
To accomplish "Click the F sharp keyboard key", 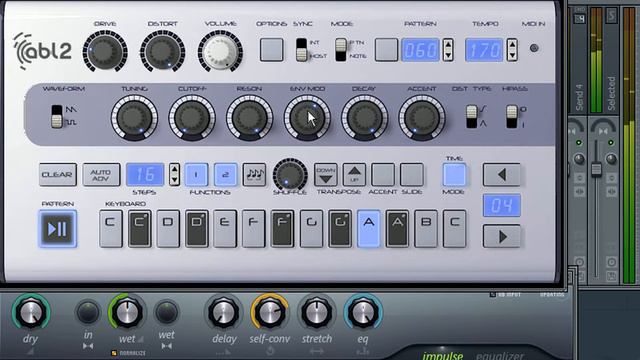I will pyautogui.click(x=282, y=229).
